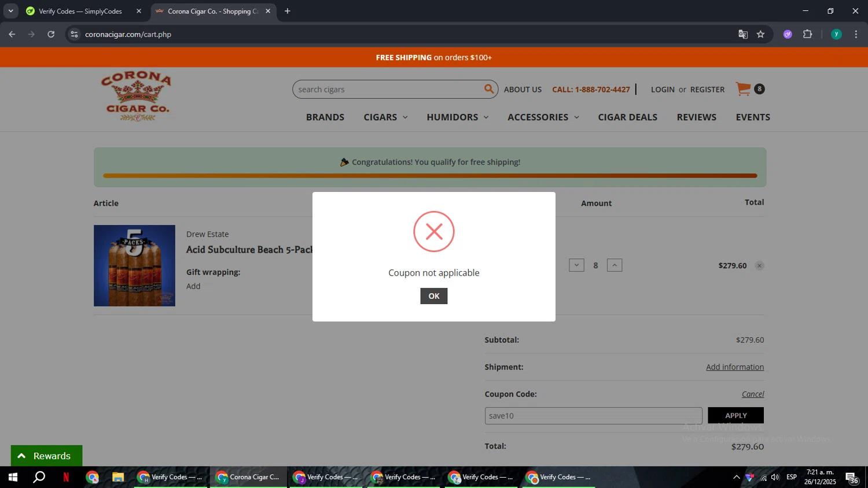This screenshot has width=868, height=488.
Task: Go back in browser history
Action: point(12,34)
